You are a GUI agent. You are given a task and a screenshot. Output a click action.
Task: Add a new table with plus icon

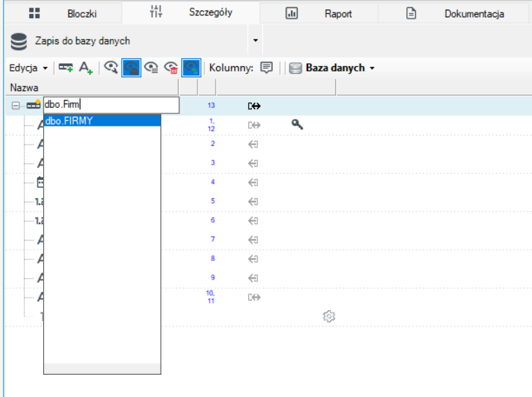(x=66, y=68)
